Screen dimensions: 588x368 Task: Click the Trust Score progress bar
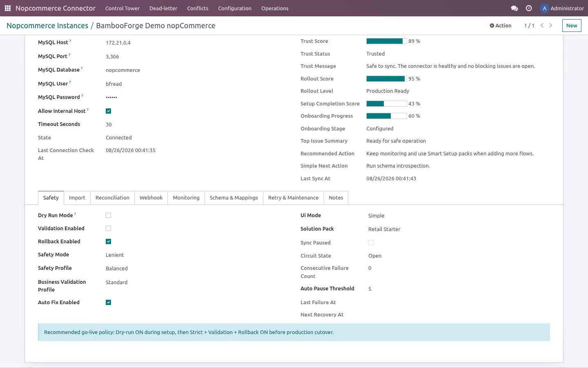tap(387, 41)
